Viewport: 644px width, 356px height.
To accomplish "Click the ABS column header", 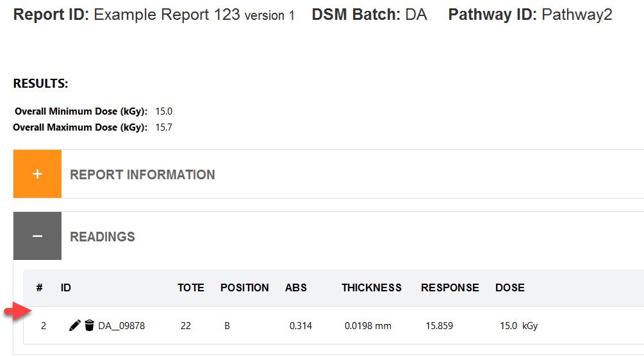I will click(x=295, y=288).
